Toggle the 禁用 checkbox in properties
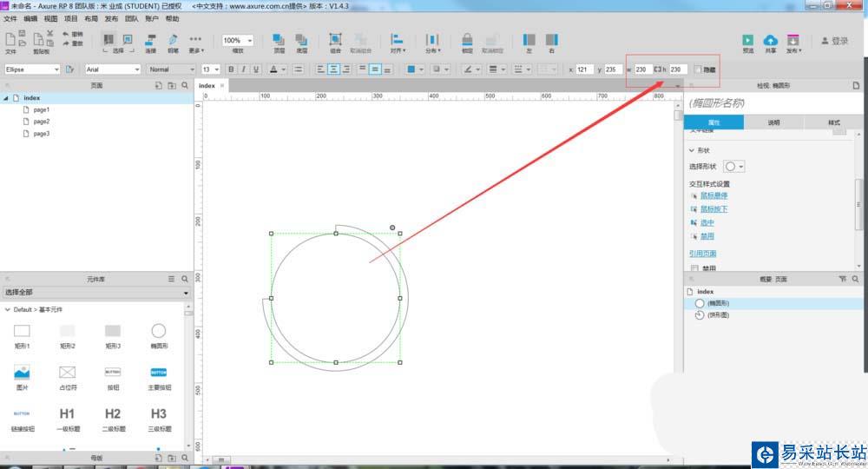This screenshot has height=469, width=868. coord(694,268)
